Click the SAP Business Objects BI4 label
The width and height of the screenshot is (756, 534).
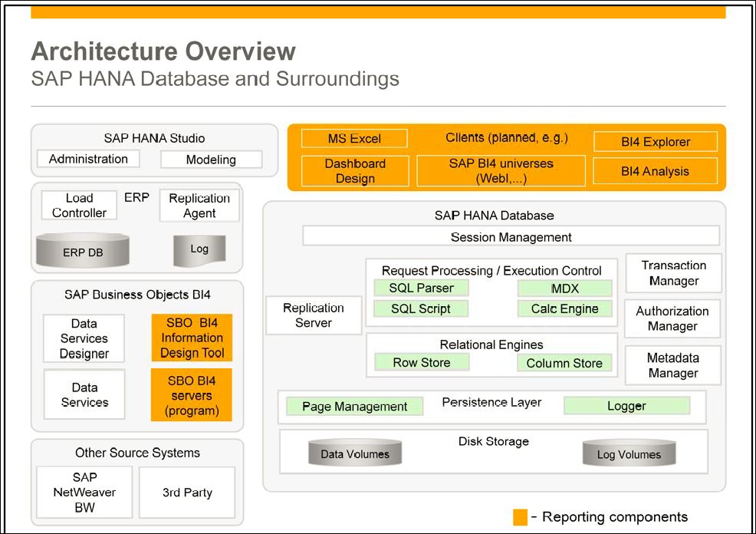(x=137, y=295)
